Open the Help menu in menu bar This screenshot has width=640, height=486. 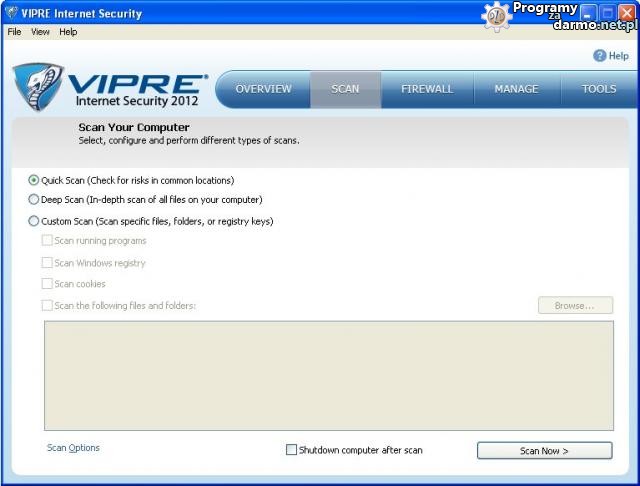[x=68, y=32]
